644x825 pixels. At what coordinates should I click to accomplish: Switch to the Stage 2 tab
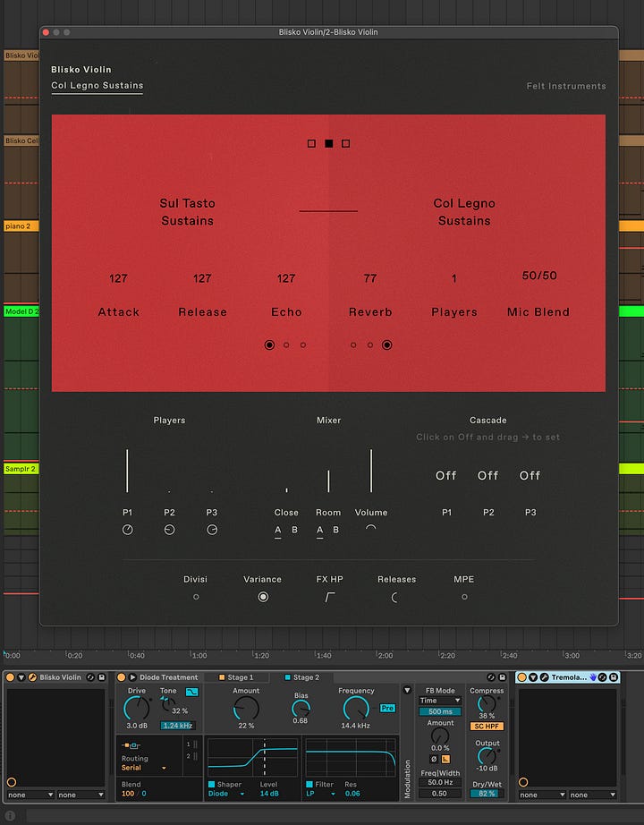302,677
